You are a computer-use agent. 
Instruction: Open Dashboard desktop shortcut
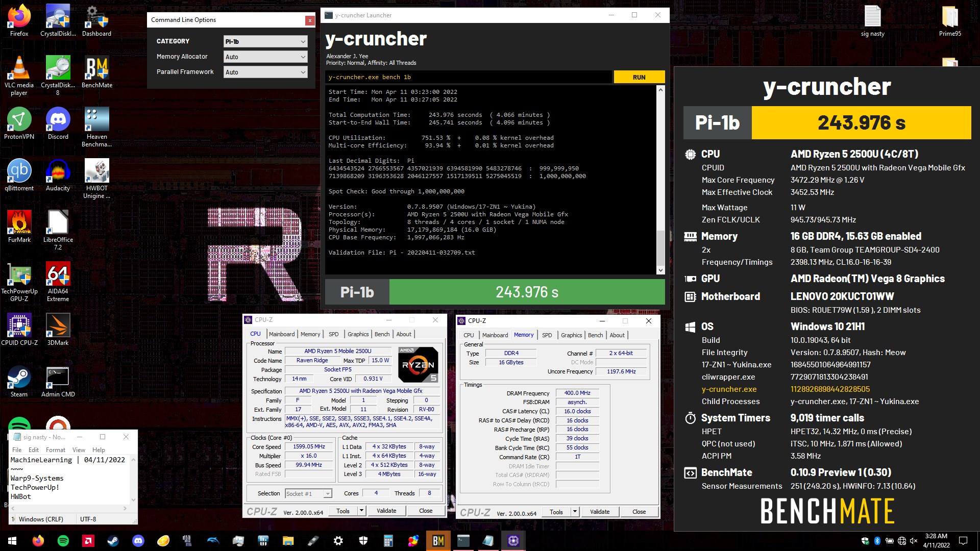[96, 20]
